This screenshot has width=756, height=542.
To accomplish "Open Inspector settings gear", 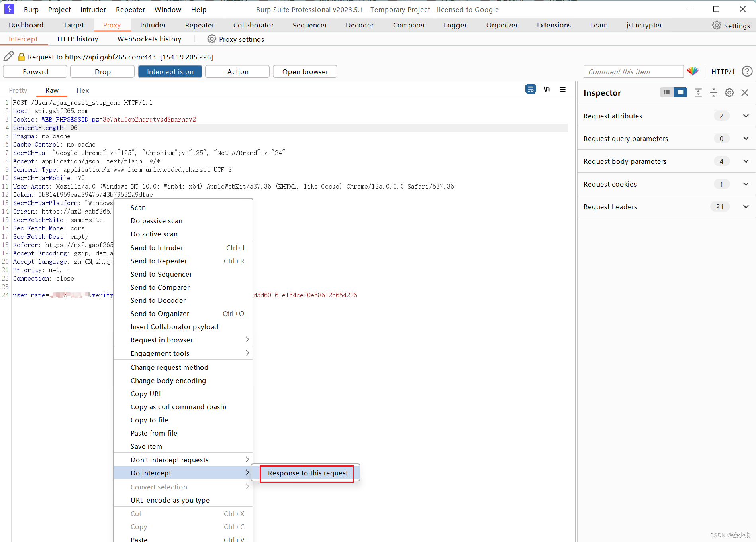I will pos(729,92).
